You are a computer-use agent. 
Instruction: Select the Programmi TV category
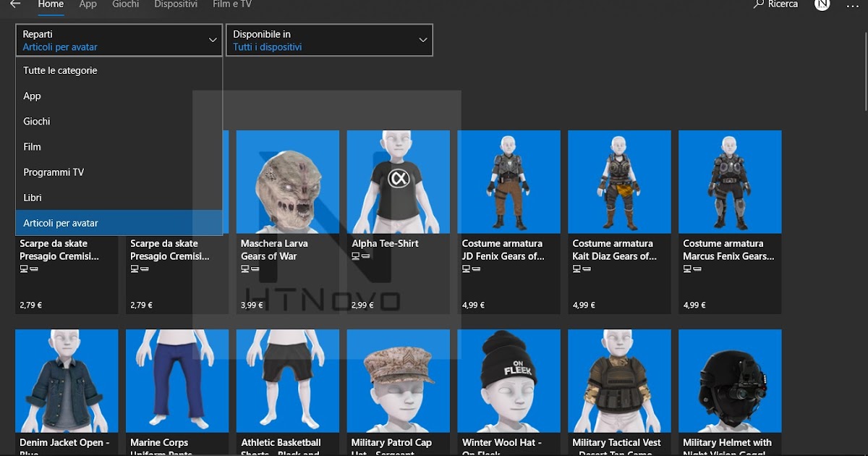pyautogui.click(x=56, y=172)
